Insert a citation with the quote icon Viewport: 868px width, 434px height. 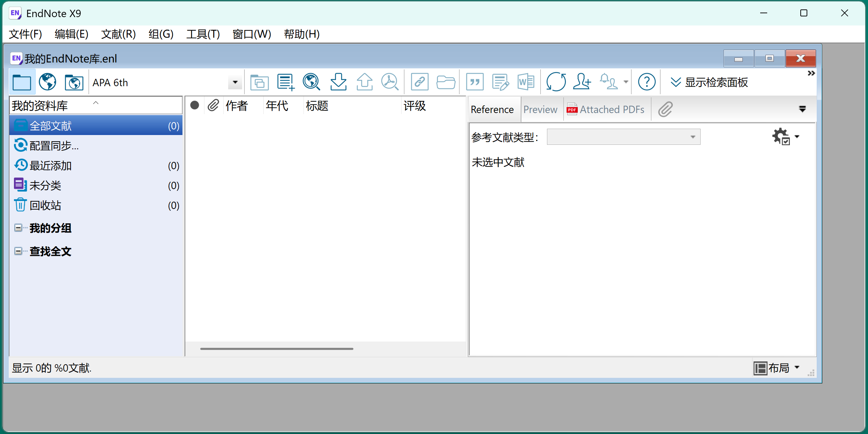[x=474, y=82]
